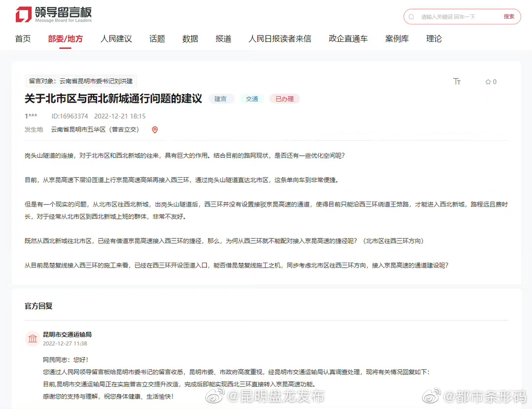Click the paragraph starting 岗头山隧道的连接

click(x=185, y=155)
